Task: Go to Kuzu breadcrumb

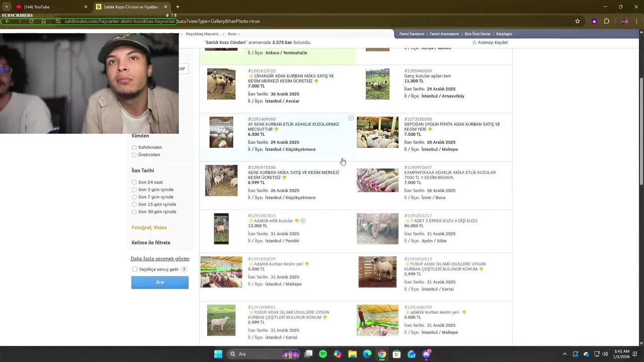Action: click(232, 34)
